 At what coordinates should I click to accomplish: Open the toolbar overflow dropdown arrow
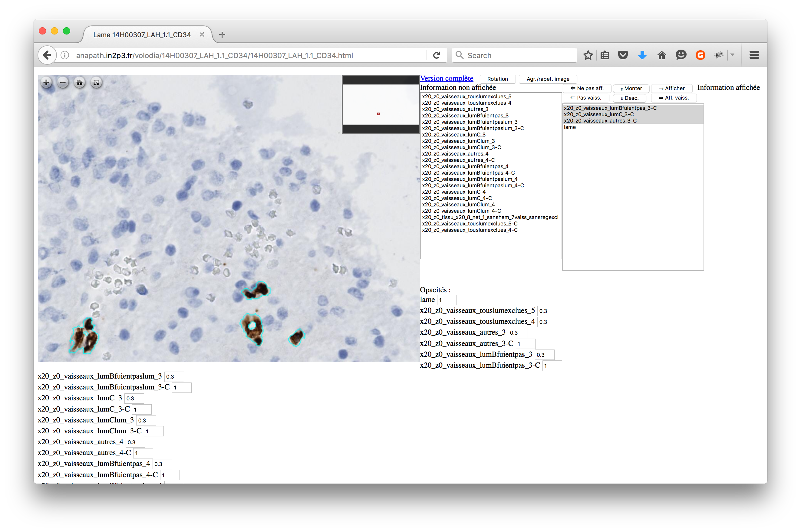(x=733, y=55)
